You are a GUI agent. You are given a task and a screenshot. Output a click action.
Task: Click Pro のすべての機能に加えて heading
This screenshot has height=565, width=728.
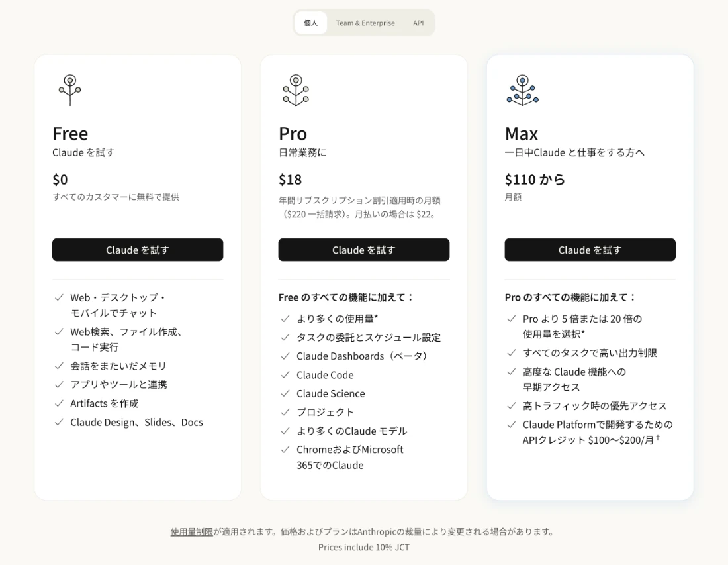(x=570, y=297)
